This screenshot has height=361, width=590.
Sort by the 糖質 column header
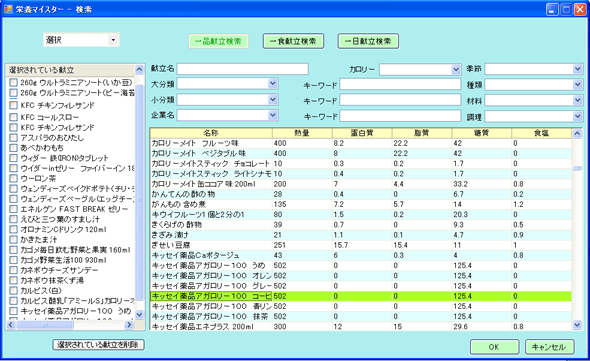[482, 133]
